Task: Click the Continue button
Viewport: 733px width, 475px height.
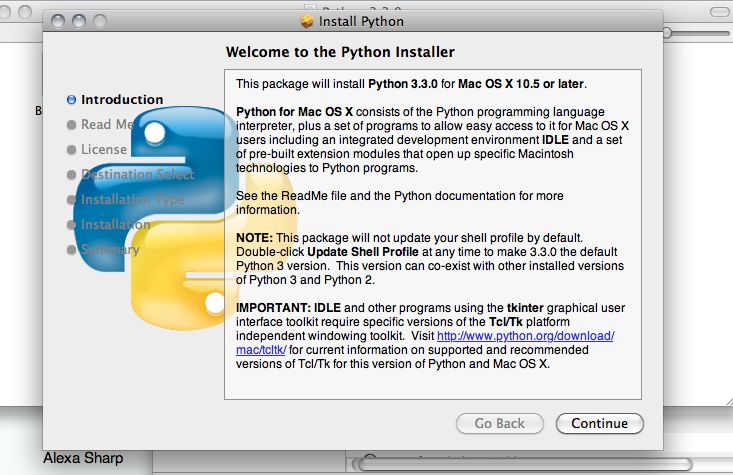Action: [600, 423]
